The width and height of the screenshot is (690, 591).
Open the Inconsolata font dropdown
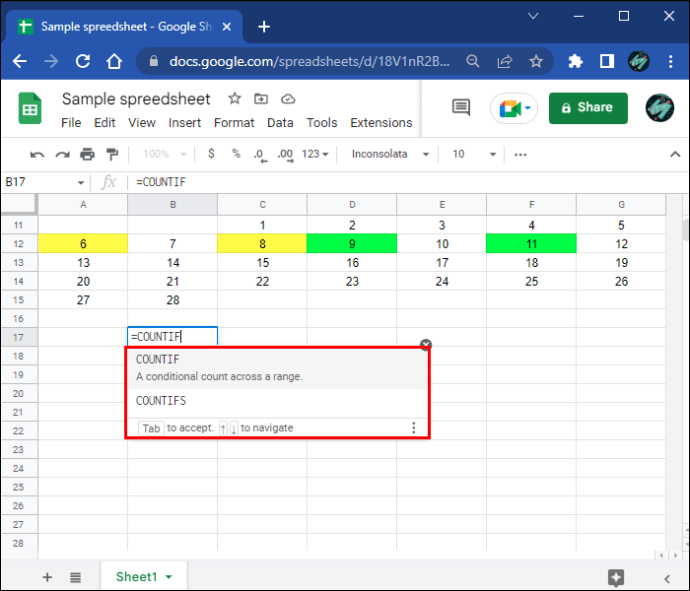pos(390,154)
